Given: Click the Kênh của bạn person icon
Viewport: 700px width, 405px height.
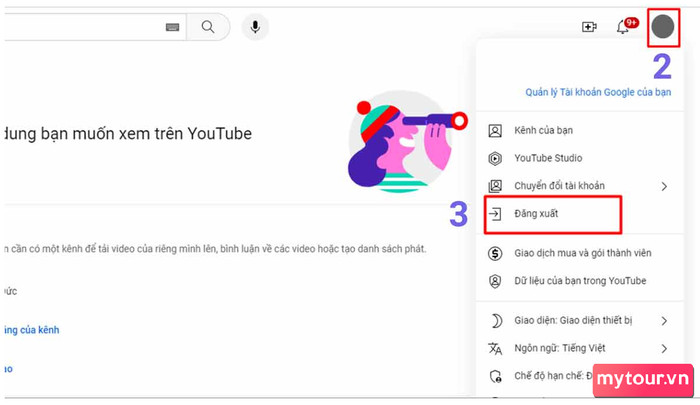Looking at the screenshot, I should click(x=495, y=131).
